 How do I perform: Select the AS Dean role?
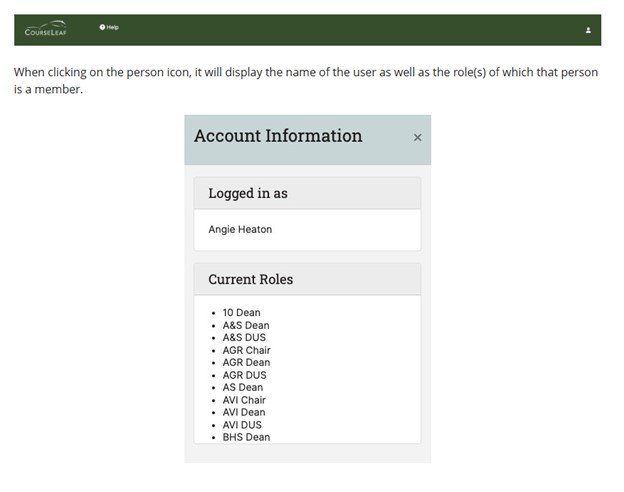(x=243, y=388)
